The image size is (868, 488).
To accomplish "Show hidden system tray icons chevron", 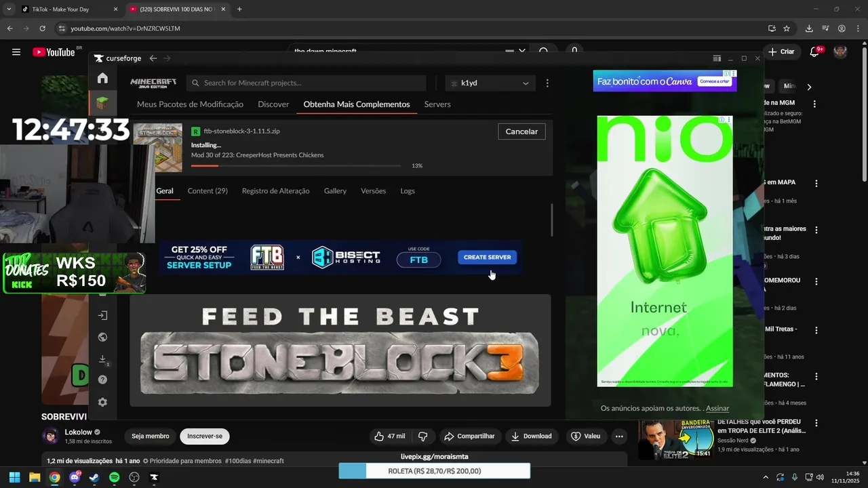I will (x=766, y=477).
